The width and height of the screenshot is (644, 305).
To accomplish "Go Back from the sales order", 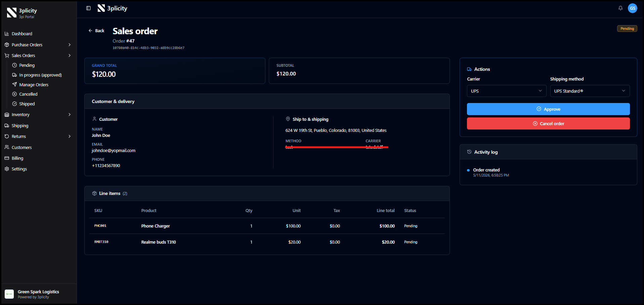I will click(96, 31).
